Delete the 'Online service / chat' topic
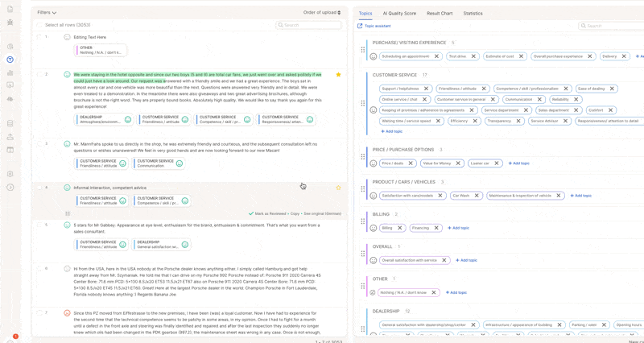The width and height of the screenshot is (644, 343). 424,99
